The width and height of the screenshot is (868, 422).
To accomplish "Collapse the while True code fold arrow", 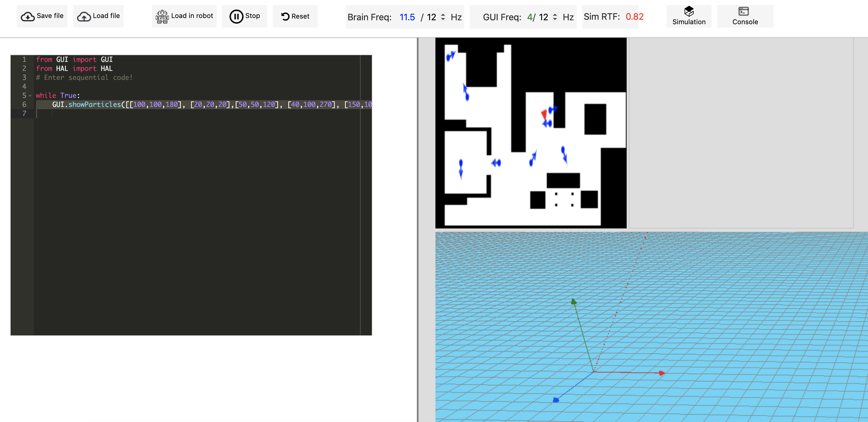I will tap(30, 96).
